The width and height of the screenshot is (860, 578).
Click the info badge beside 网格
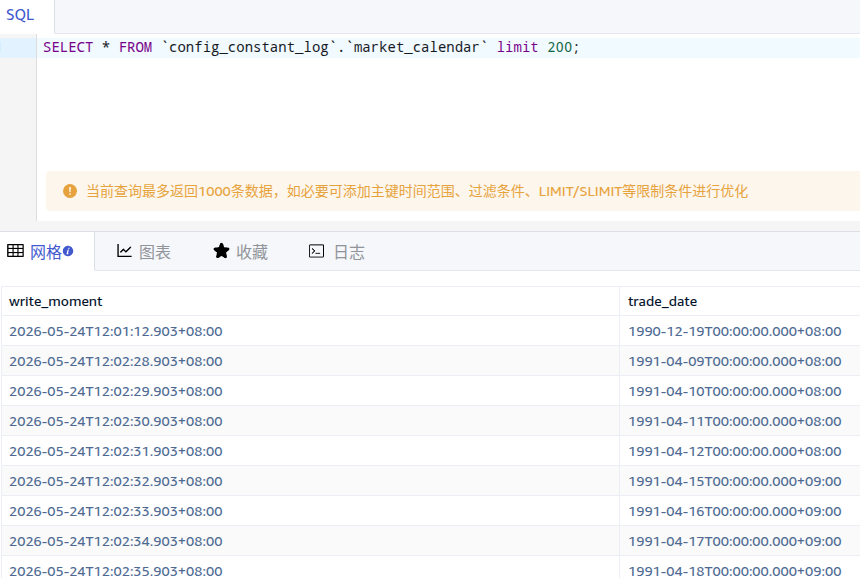(x=68, y=251)
